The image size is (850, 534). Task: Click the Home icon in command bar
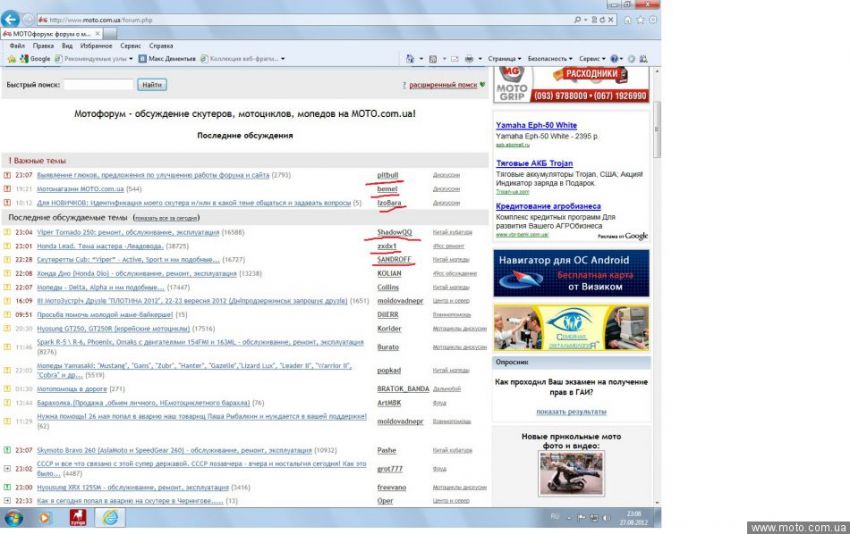coord(410,59)
